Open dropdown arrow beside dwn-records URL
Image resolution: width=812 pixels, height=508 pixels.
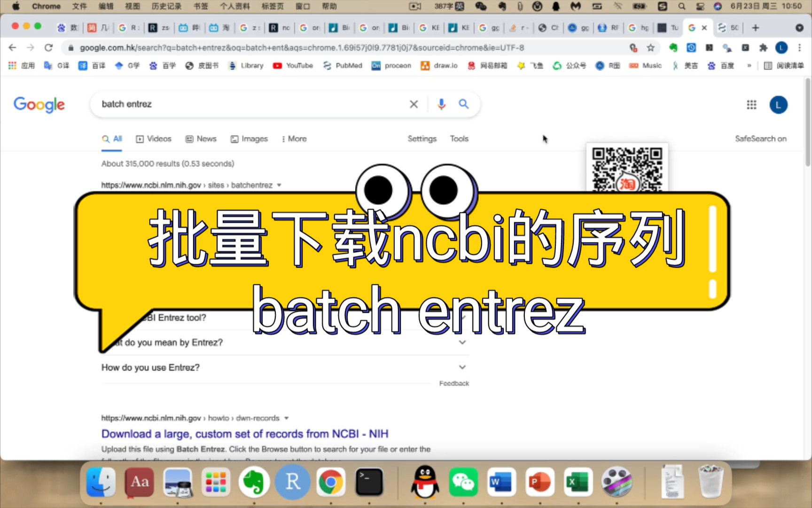pos(286,418)
